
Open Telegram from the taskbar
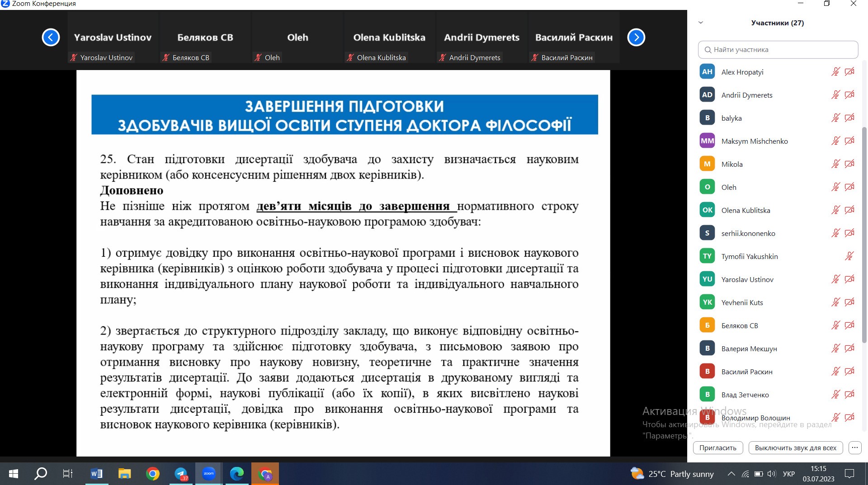(181, 473)
